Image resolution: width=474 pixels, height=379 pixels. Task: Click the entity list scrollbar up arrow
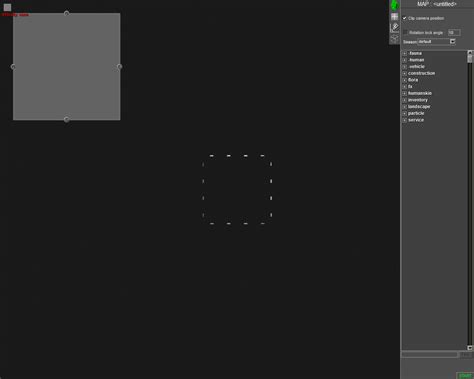point(470,52)
